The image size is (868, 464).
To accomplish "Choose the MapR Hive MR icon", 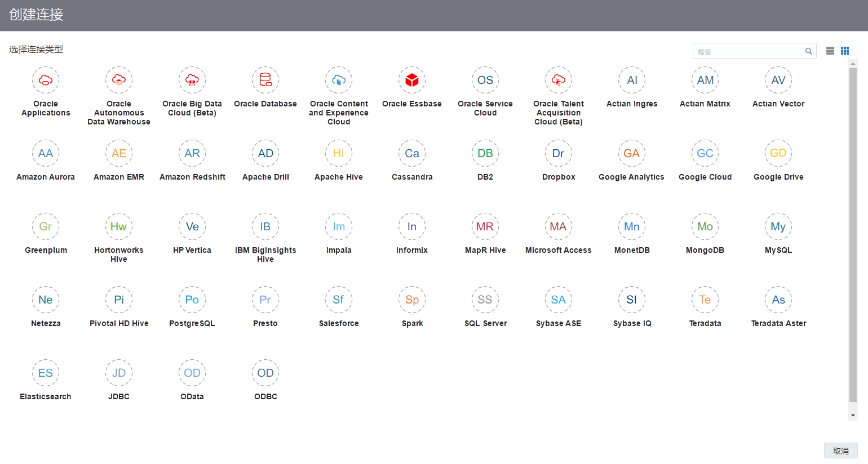I will pyautogui.click(x=485, y=226).
